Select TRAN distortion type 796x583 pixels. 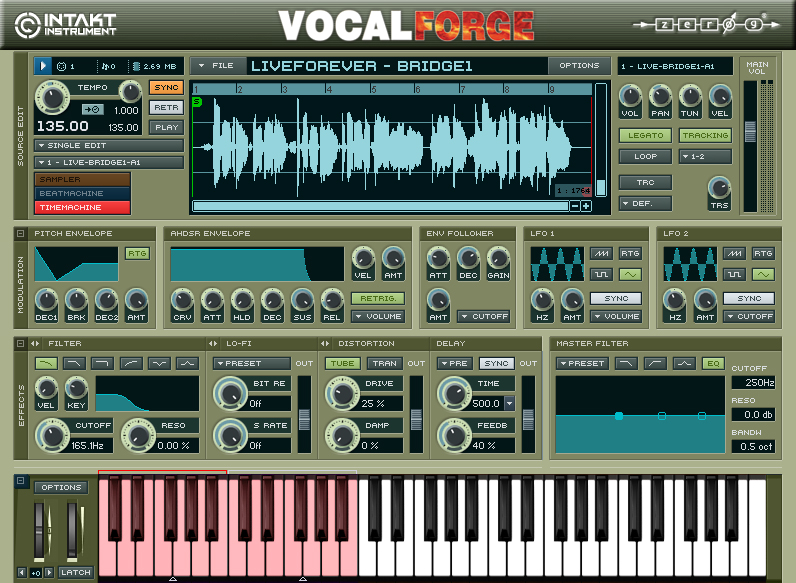[x=384, y=363]
